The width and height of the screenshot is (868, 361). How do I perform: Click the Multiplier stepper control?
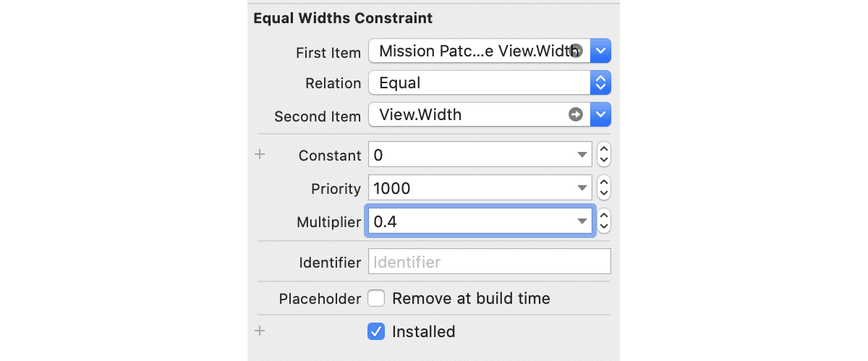(605, 221)
